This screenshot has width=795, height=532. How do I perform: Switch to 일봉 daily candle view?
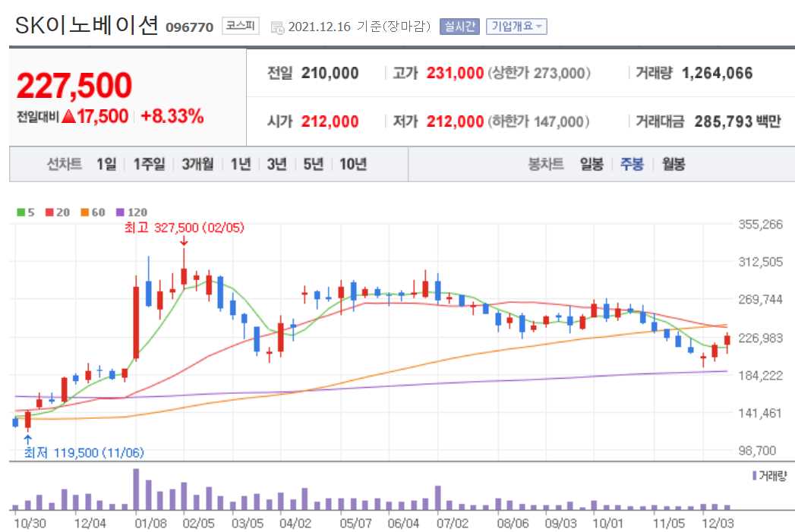(591, 163)
